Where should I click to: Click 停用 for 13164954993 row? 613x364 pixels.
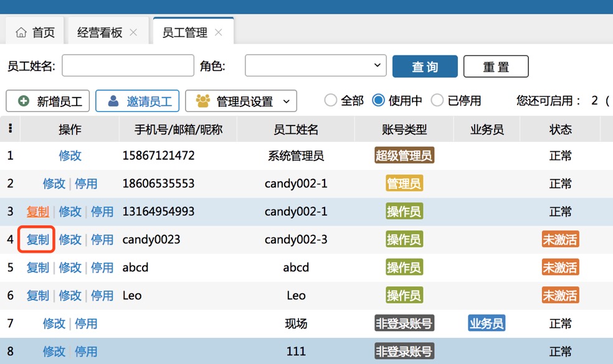[102, 212]
